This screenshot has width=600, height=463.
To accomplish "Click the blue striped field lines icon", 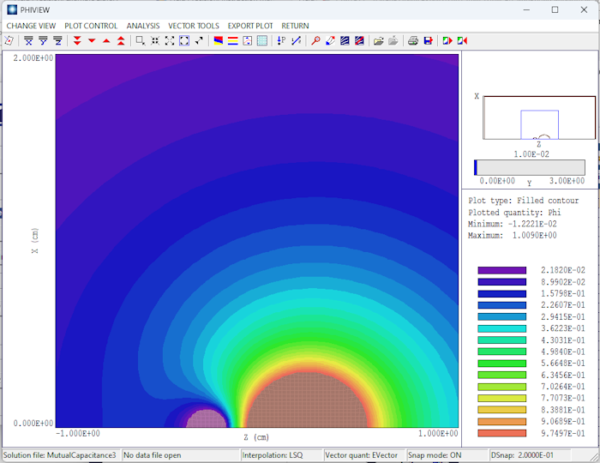I will pos(344,41).
